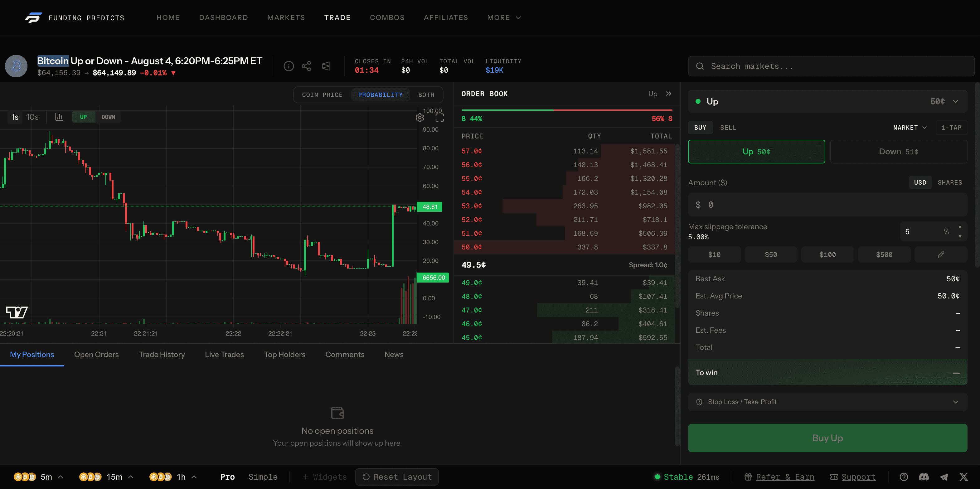Choose the $100 quick amount
The width and height of the screenshot is (980, 489).
[827, 254]
